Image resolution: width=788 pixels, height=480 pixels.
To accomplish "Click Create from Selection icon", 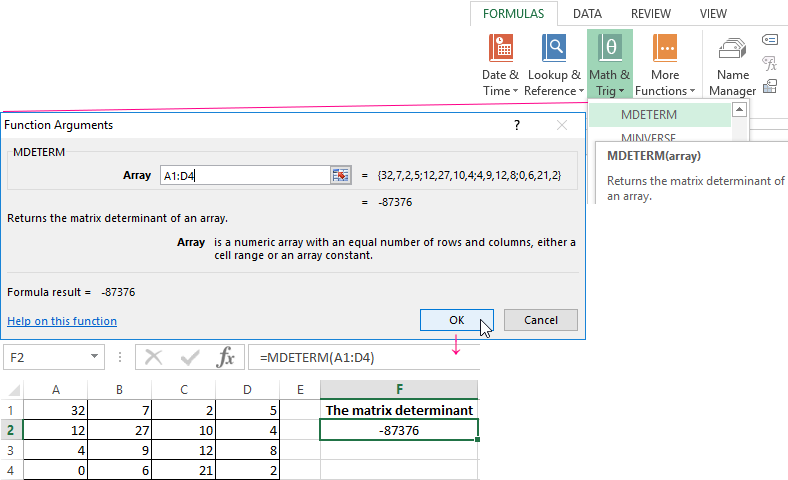I will pyautogui.click(x=770, y=86).
